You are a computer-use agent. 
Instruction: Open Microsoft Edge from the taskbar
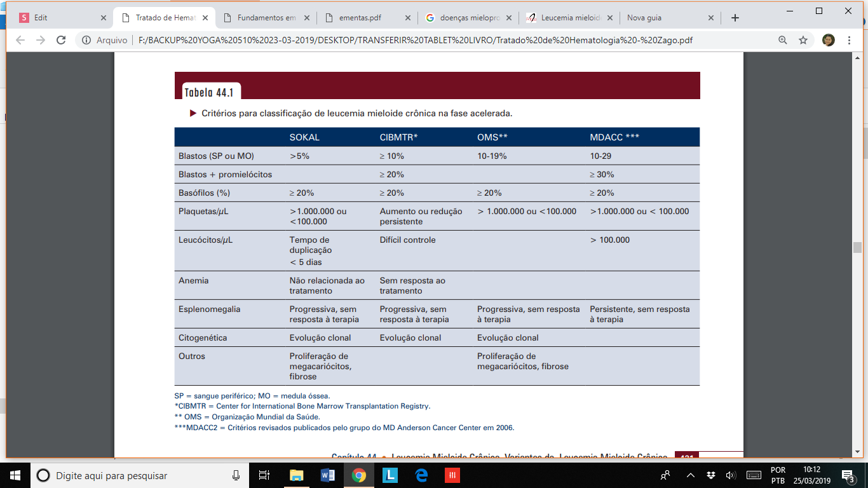pyautogui.click(x=421, y=475)
